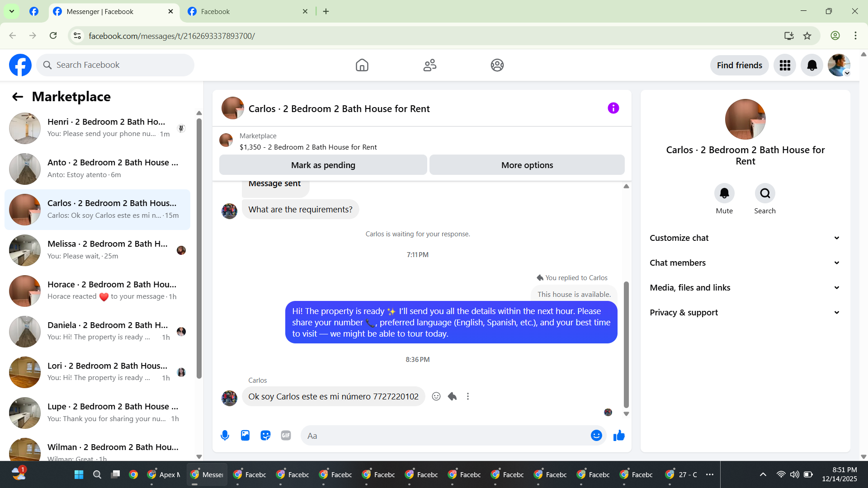Click the chat message scrollbar
This screenshot has height=488, width=868.
(626, 343)
